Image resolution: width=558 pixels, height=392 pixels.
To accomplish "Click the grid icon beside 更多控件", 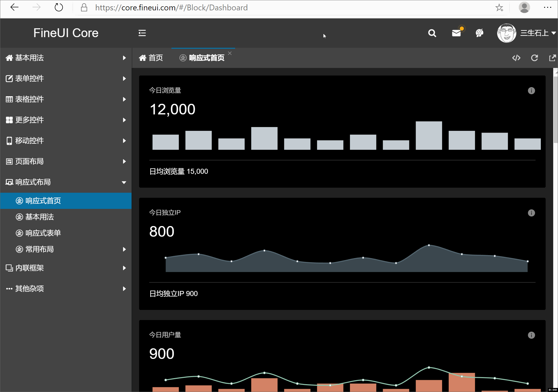I will click(x=9, y=120).
